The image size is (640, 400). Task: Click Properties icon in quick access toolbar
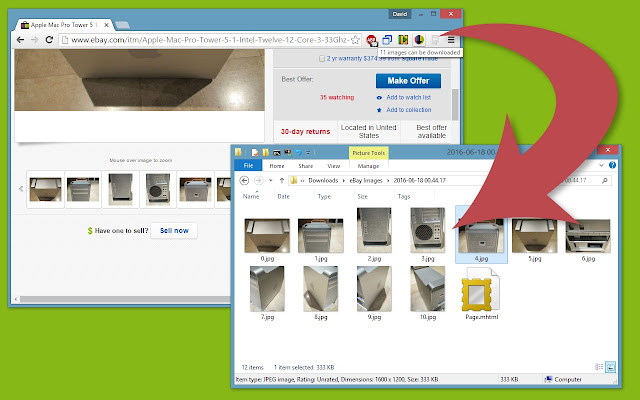pyautogui.click(x=255, y=153)
